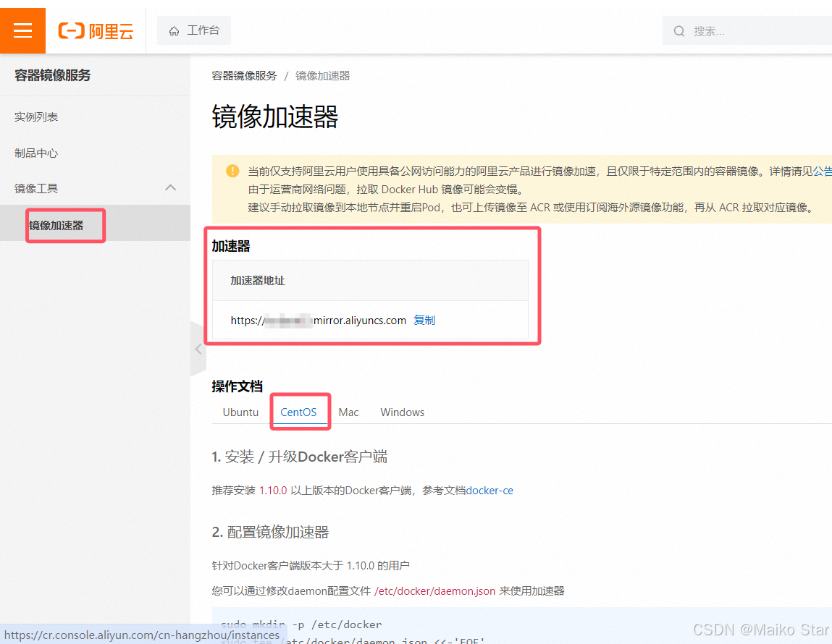Copy the accelerator address with 复制
The height and width of the screenshot is (644, 832).
(424, 320)
